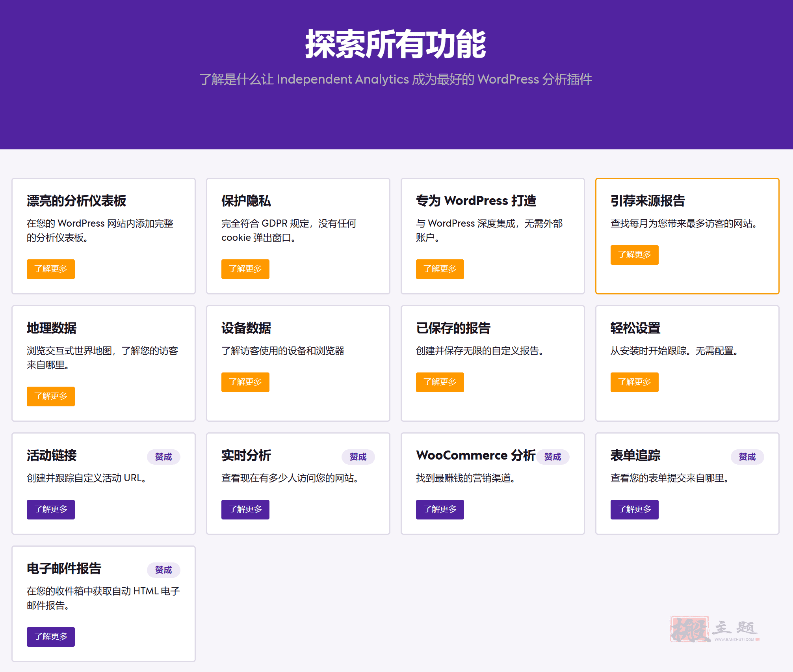The width and height of the screenshot is (793, 672).
Task: Select the 赞成 badge on 实时分析 card
Action: coord(358,457)
